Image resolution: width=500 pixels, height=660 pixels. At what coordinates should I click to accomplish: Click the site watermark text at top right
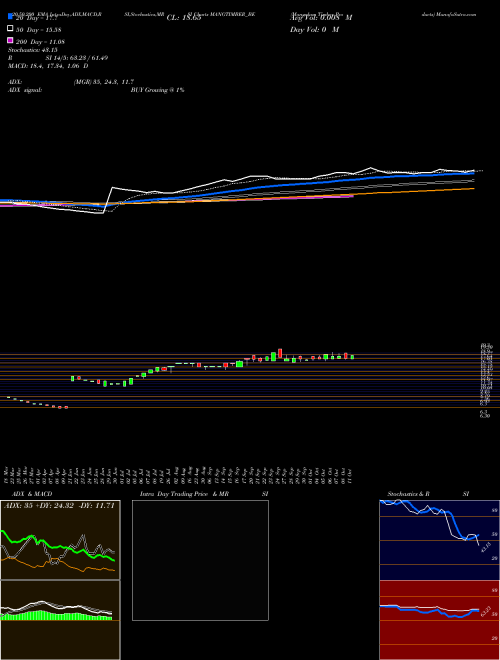(x=448, y=14)
